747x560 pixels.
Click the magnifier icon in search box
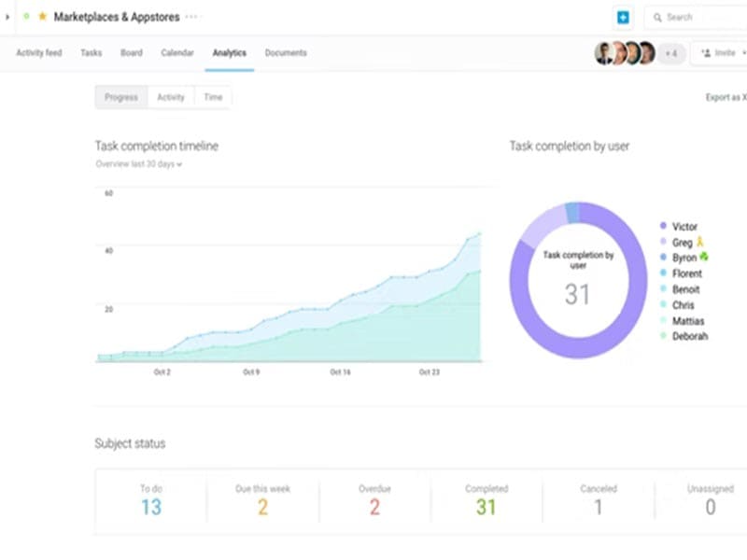657,17
